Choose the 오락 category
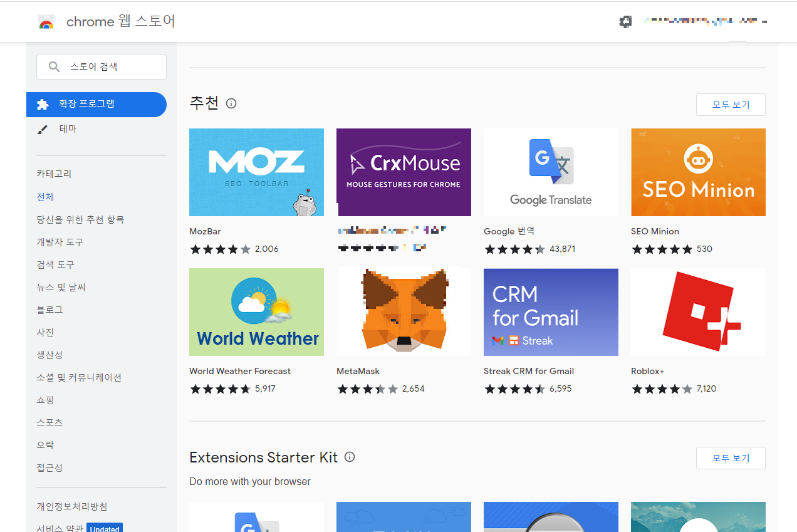 pos(45,445)
